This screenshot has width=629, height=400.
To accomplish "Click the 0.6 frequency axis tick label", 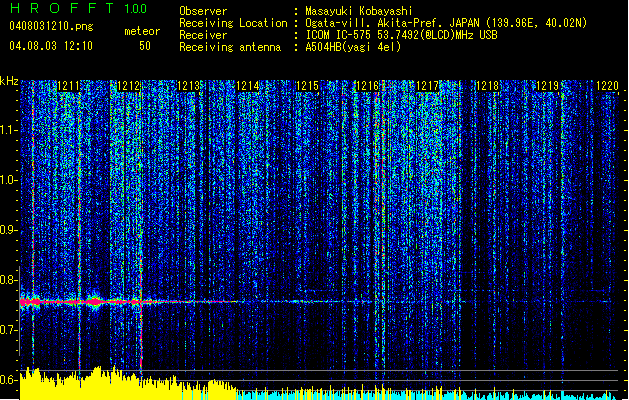I will (8, 380).
